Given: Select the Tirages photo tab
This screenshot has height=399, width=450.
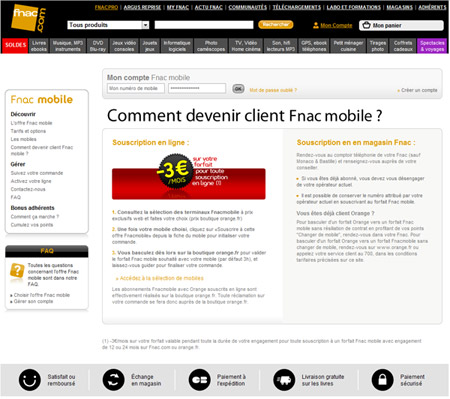Looking at the screenshot, I should coord(378,46).
